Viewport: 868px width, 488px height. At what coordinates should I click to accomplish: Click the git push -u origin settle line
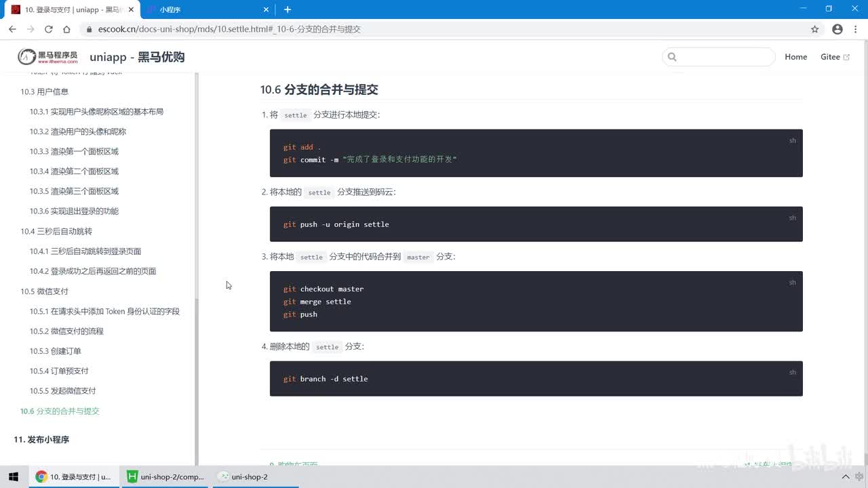pos(336,224)
